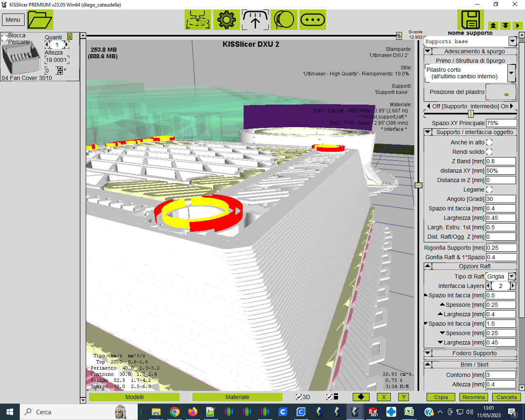Screen dimensions: 525x420
Task: Open the notification center icon
Action: 512,412
